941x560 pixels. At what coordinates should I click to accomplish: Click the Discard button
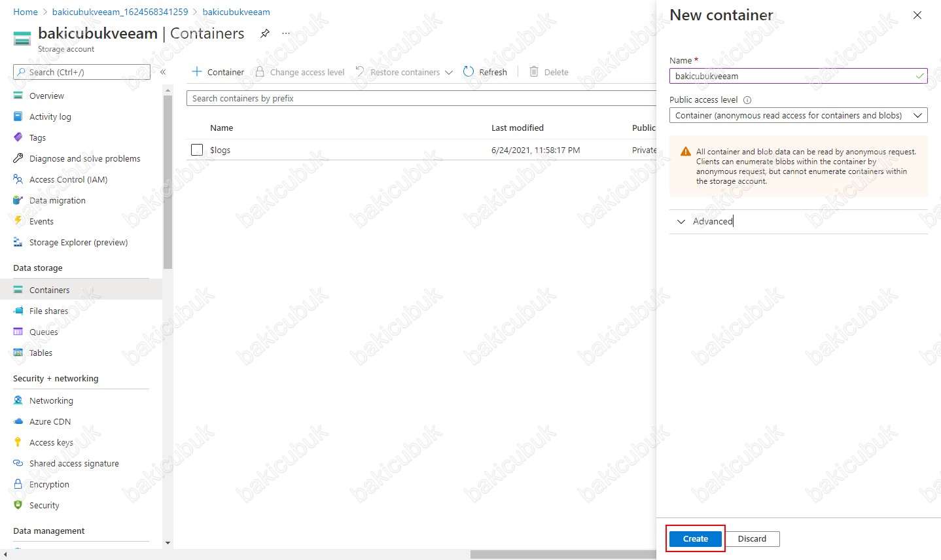click(x=753, y=539)
